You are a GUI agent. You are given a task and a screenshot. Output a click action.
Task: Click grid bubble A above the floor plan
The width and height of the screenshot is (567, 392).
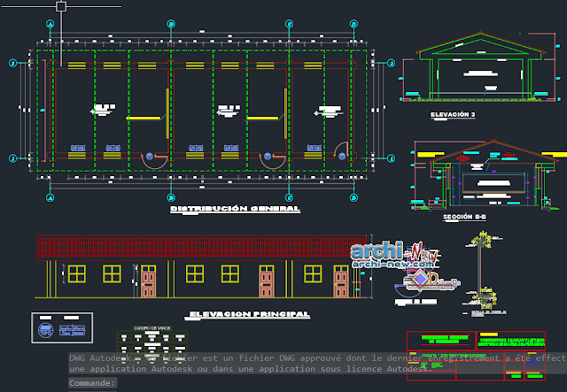tap(50, 24)
